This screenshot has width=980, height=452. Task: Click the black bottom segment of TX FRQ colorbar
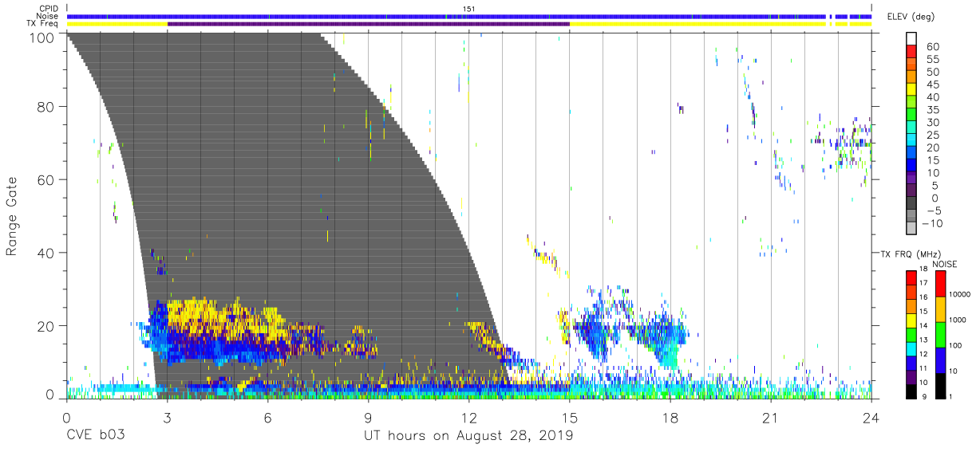click(911, 391)
